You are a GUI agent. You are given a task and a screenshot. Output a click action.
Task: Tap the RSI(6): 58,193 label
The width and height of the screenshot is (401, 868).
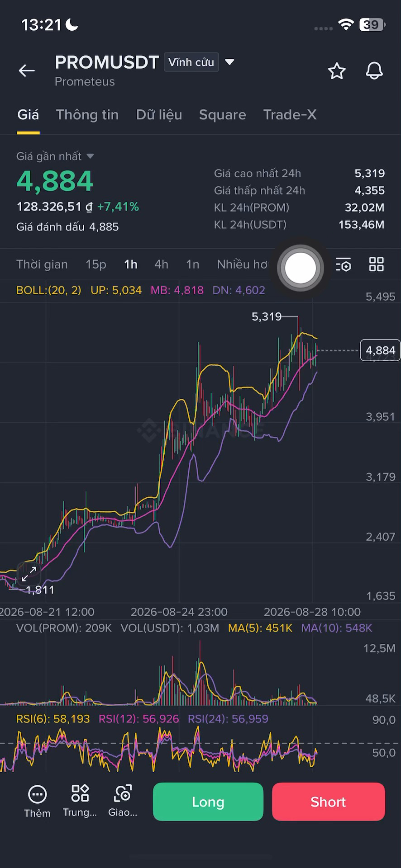tap(53, 719)
